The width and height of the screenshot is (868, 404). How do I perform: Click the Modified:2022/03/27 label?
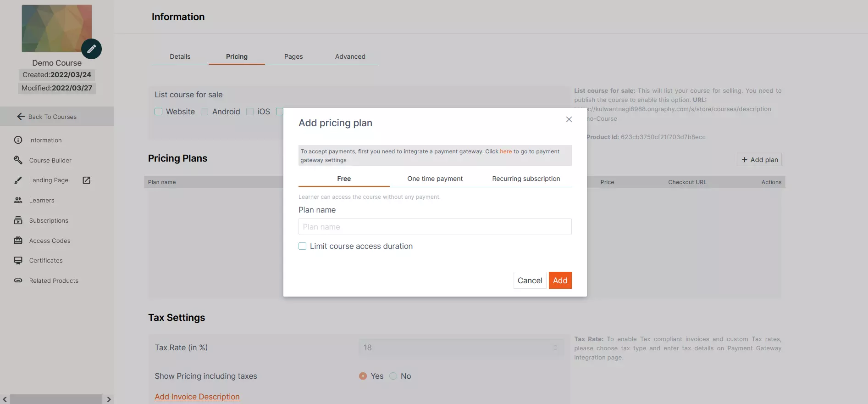[x=57, y=88]
